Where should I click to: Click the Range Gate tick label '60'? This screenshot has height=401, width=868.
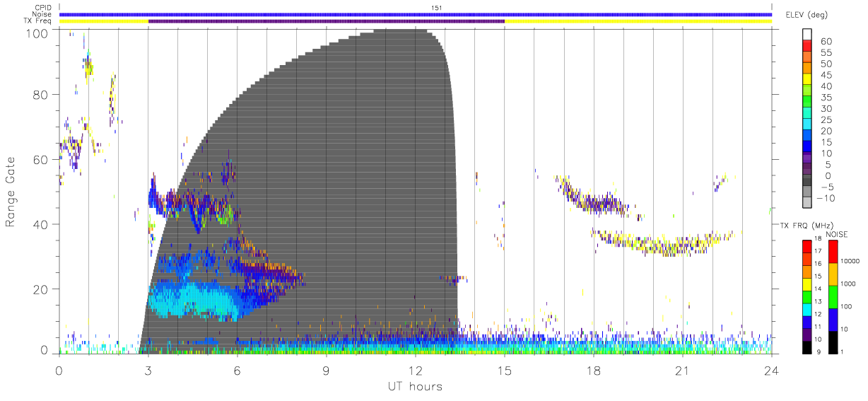[x=40, y=160]
